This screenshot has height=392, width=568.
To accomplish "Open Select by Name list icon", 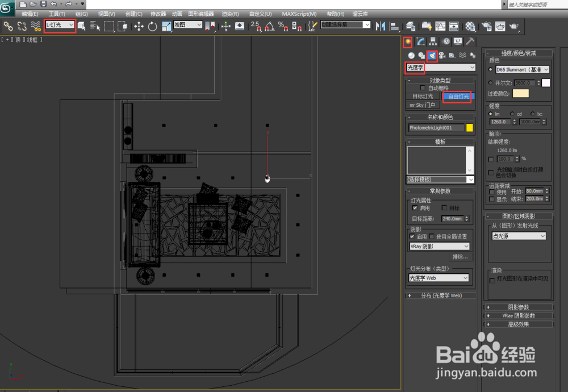I will pos(95,26).
